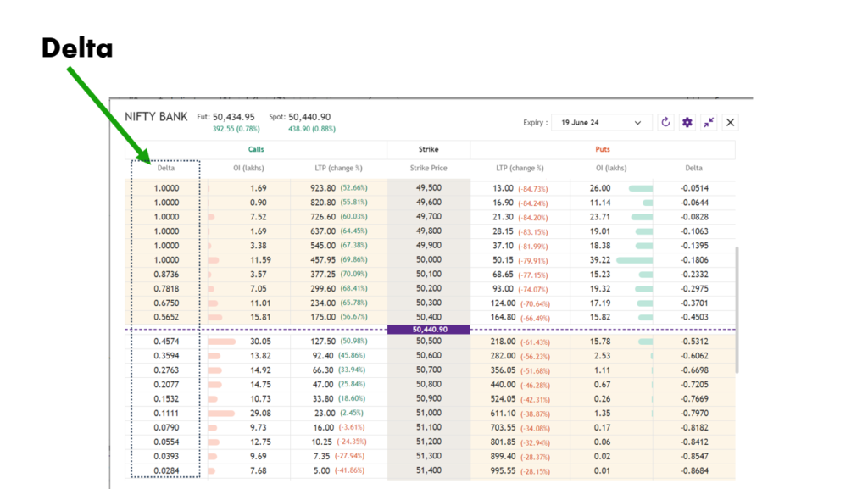Collapse the option chain window
This screenshot has width=868, height=489.
point(709,122)
